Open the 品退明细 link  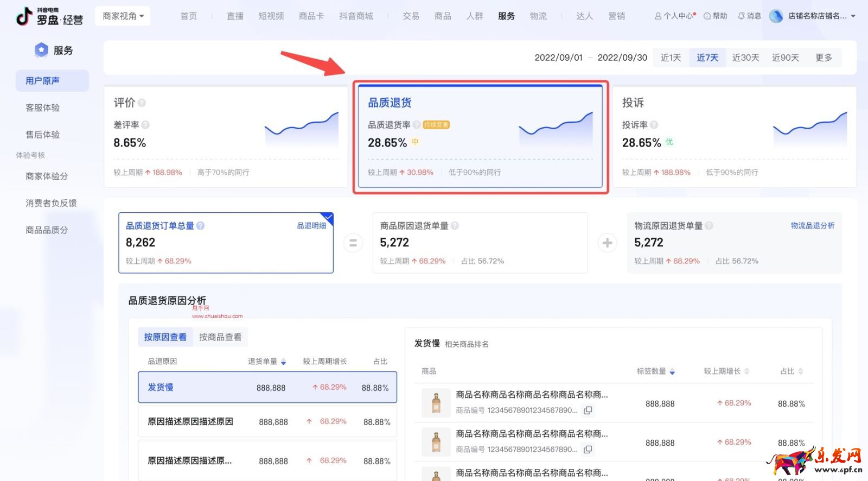311,226
